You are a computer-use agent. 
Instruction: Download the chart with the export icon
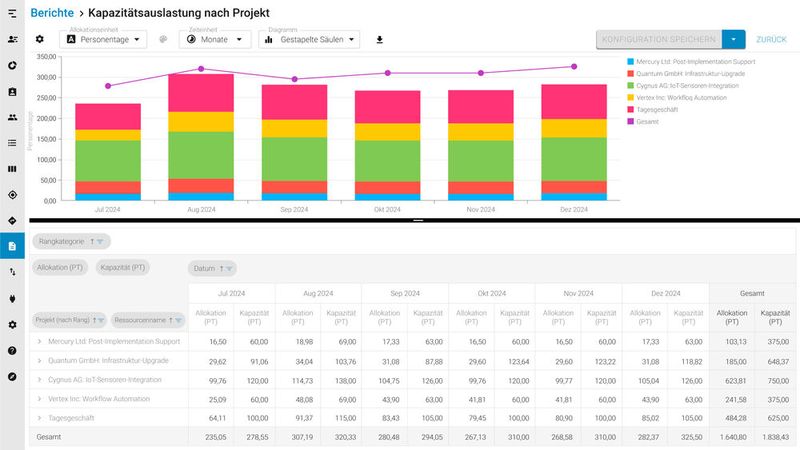[x=379, y=40]
